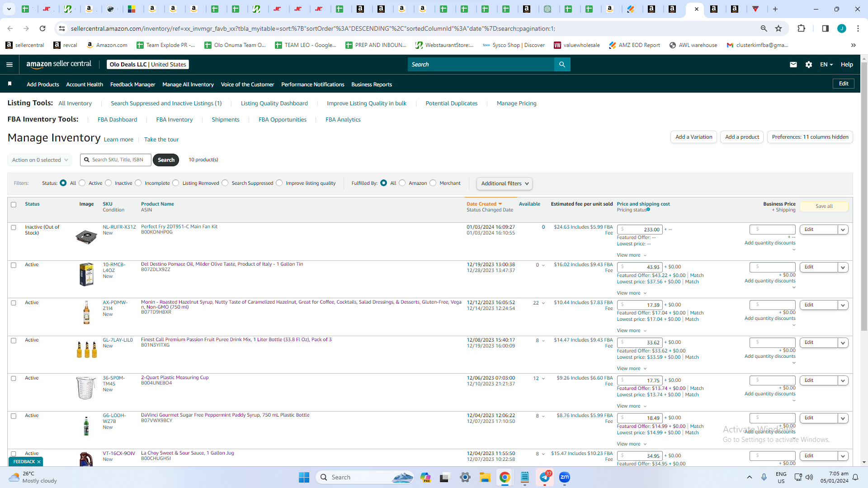Click the pricing status info icon
The image size is (868, 488).
pyautogui.click(x=648, y=209)
